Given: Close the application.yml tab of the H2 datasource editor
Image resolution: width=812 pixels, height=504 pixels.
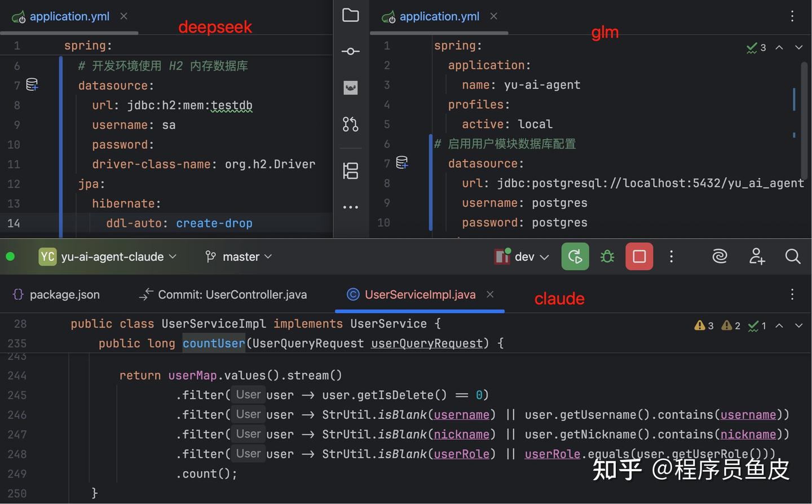Looking at the screenshot, I should [123, 16].
